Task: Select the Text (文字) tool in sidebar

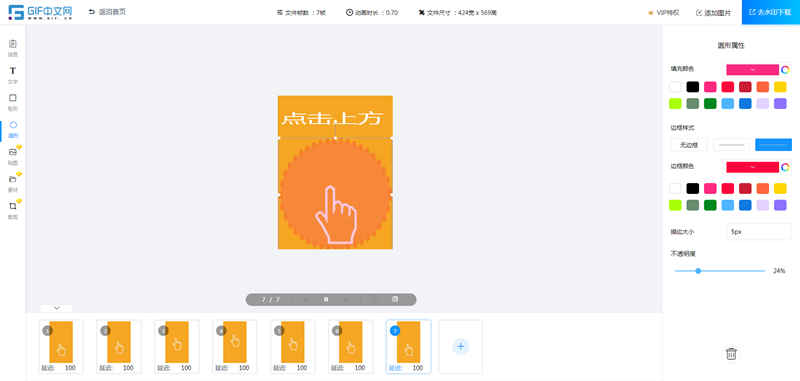Action: (13, 74)
